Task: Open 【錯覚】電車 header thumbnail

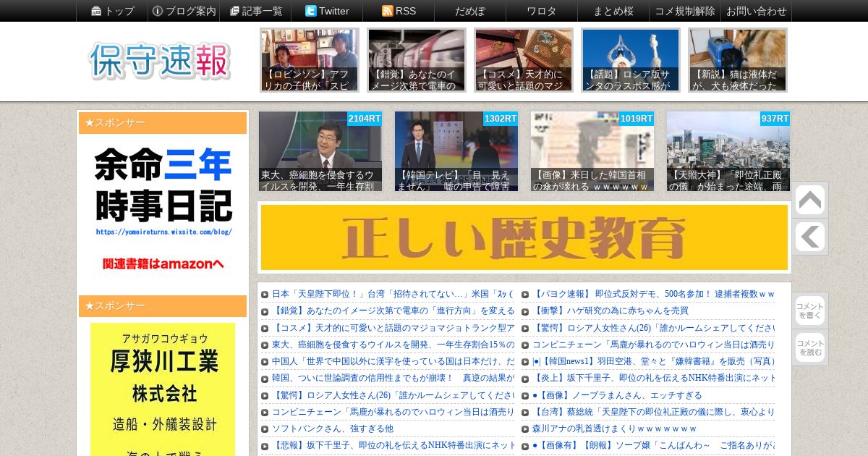Action: 417,60
